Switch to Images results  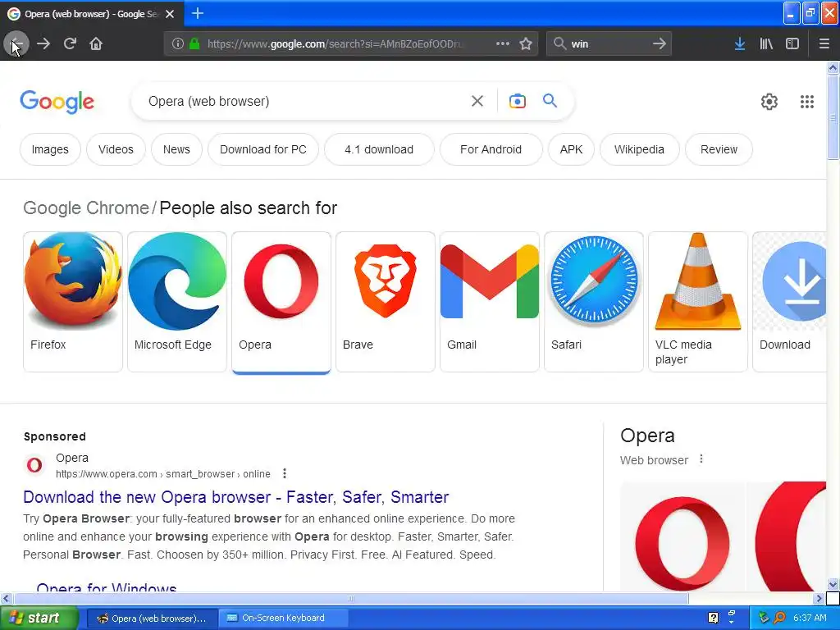coord(50,149)
